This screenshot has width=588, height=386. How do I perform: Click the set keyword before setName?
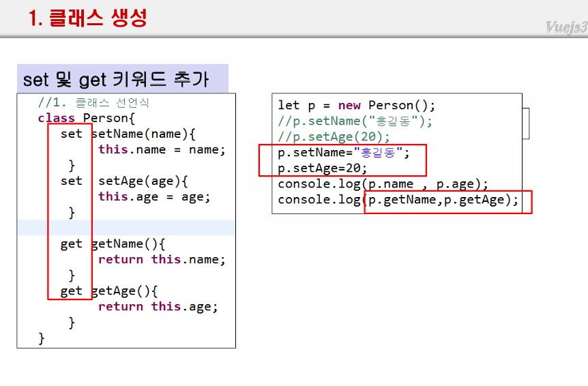71,134
